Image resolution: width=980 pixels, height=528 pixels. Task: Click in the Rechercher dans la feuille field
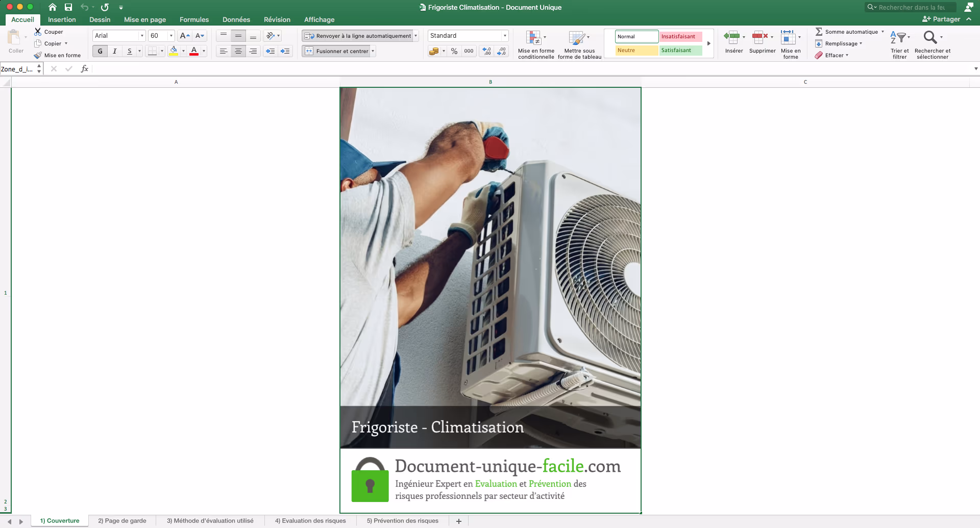click(910, 7)
